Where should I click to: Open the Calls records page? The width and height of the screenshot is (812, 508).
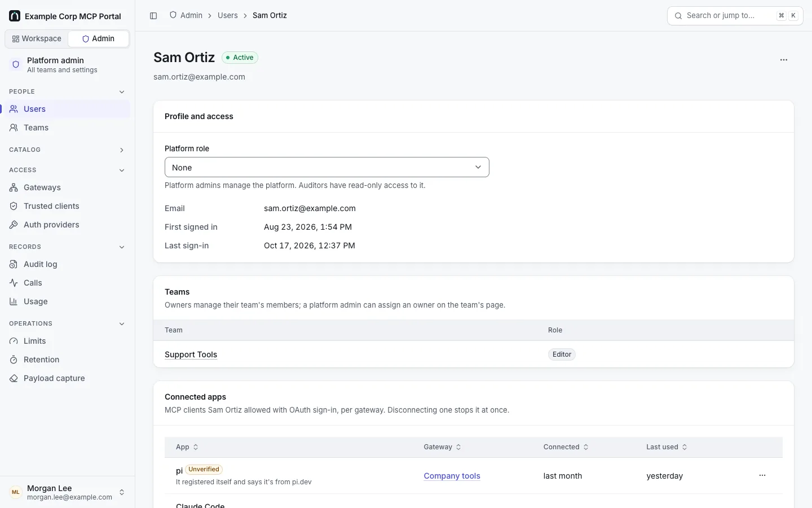(68, 283)
